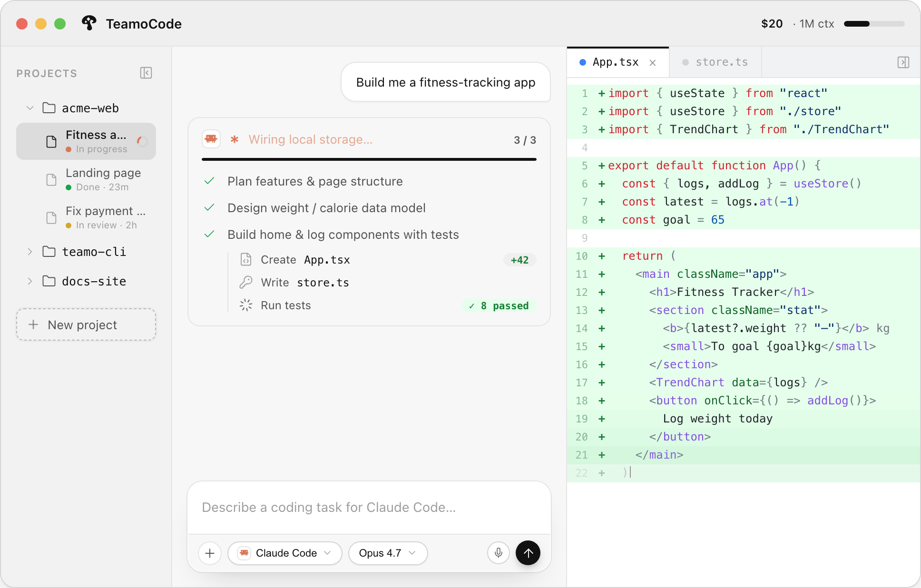The height and width of the screenshot is (588, 921).
Task: Click the Claude Code agent icon in task card
Action: (211, 139)
